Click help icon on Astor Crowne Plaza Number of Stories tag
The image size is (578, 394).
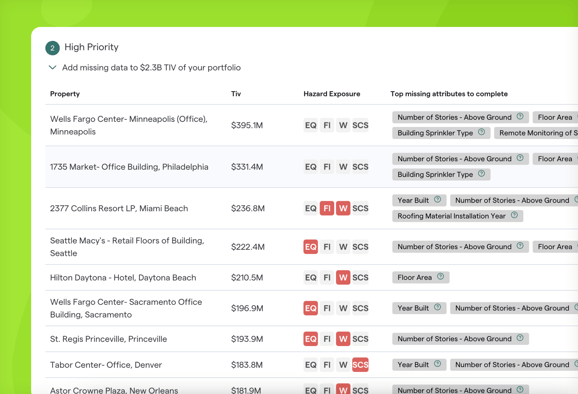tap(520, 389)
